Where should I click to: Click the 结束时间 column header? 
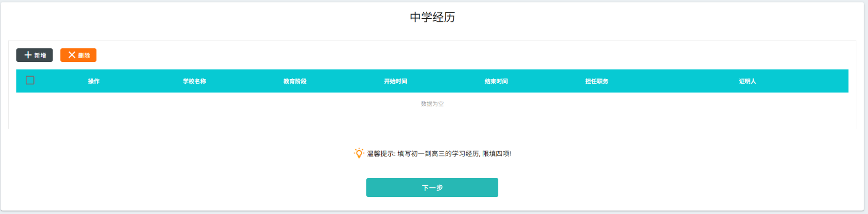(x=496, y=81)
